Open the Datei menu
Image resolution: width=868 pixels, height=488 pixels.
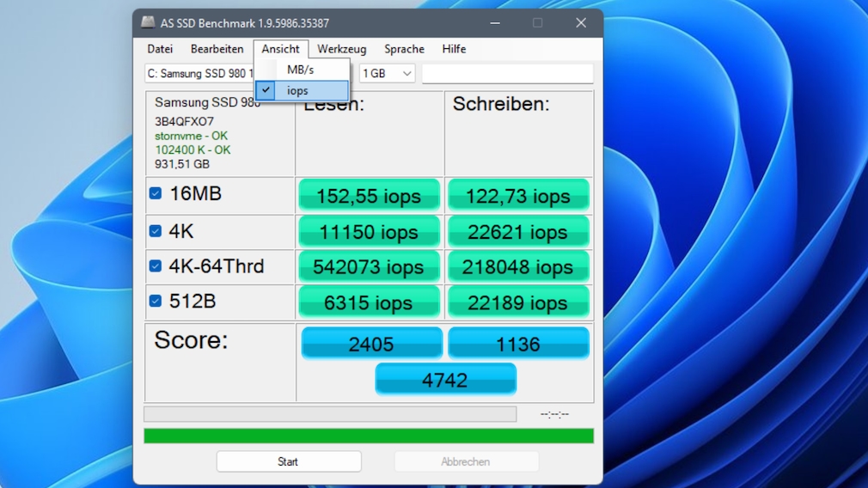tap(160, 49)
